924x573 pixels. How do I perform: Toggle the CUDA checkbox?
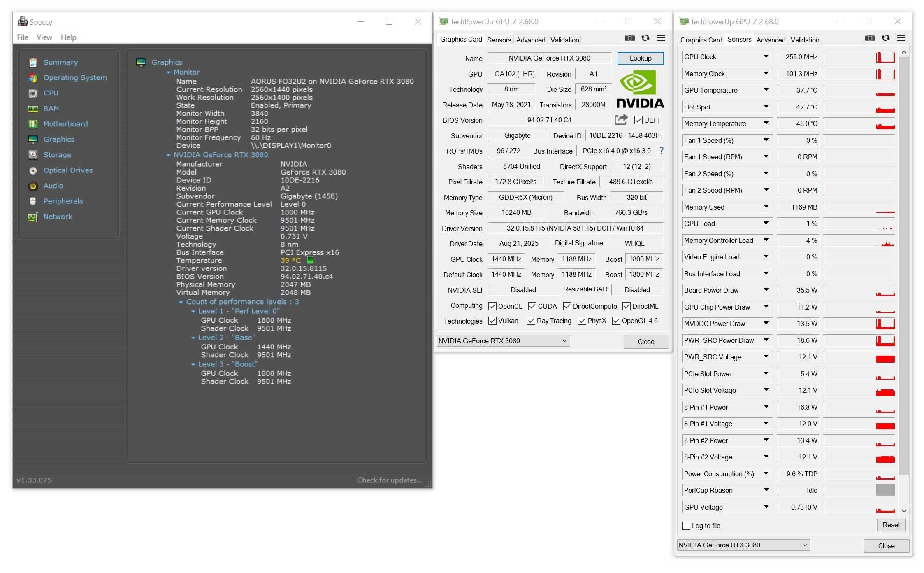[x=532, y=306]
